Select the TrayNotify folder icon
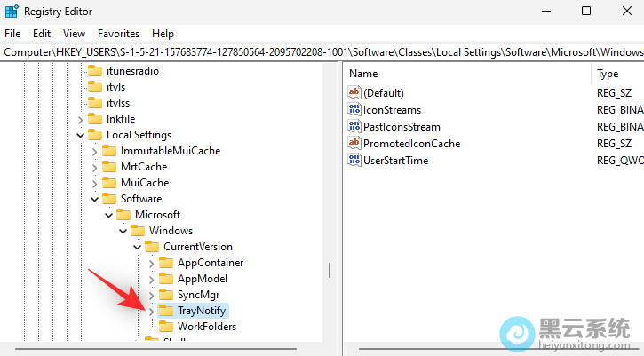 pos(166,311)
